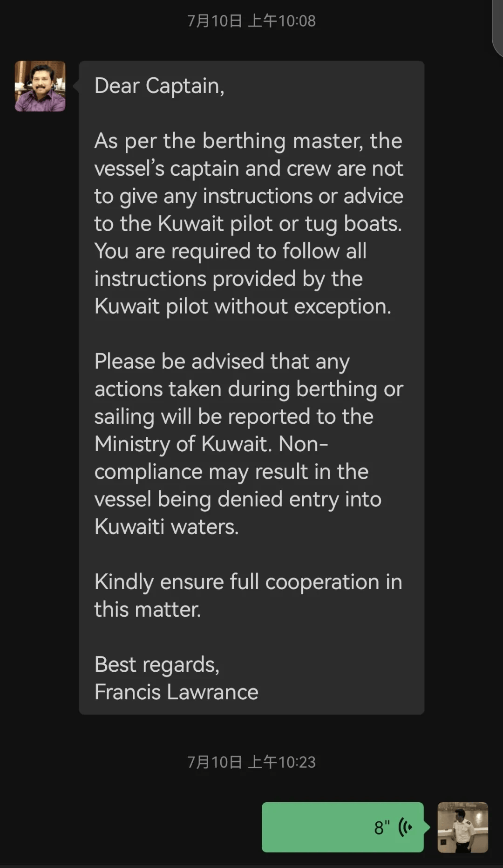Screen dimensions: 503x868
Task: Click the "Please be advised that any" line
Action: click(222, 361)
